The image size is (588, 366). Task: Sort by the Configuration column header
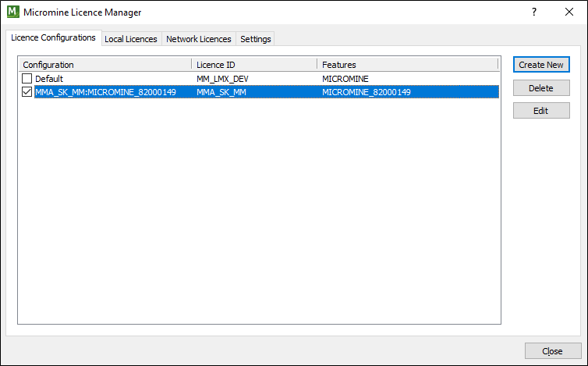pos(105,65)
